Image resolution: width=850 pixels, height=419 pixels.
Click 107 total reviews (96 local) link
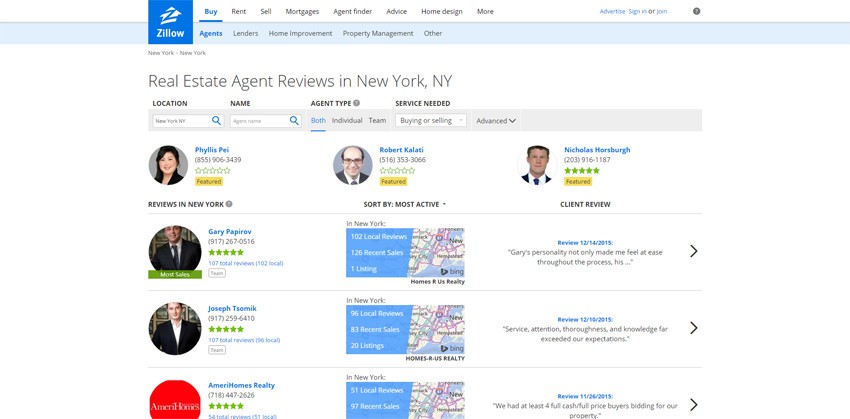click(244, 340)
